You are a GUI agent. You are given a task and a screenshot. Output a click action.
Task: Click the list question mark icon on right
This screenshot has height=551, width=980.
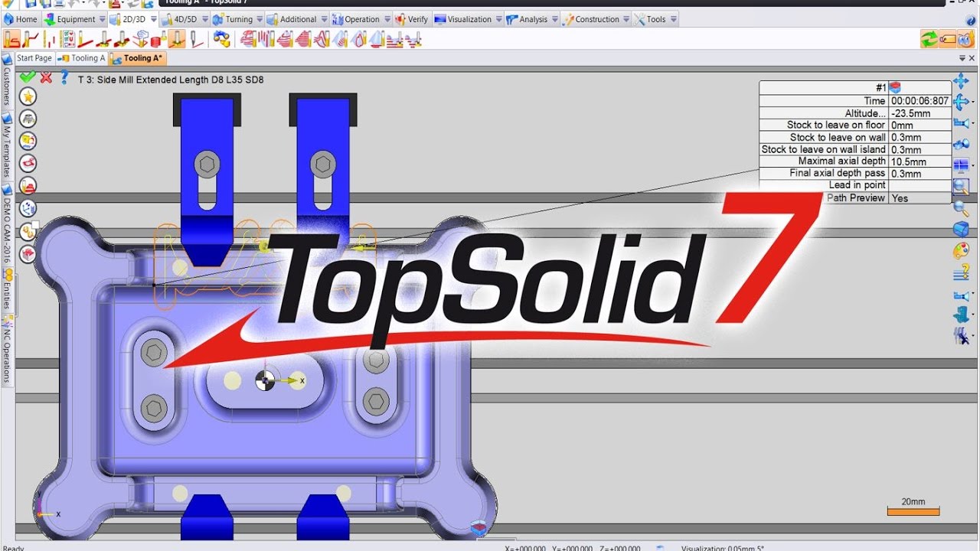[x=961, y=272]
